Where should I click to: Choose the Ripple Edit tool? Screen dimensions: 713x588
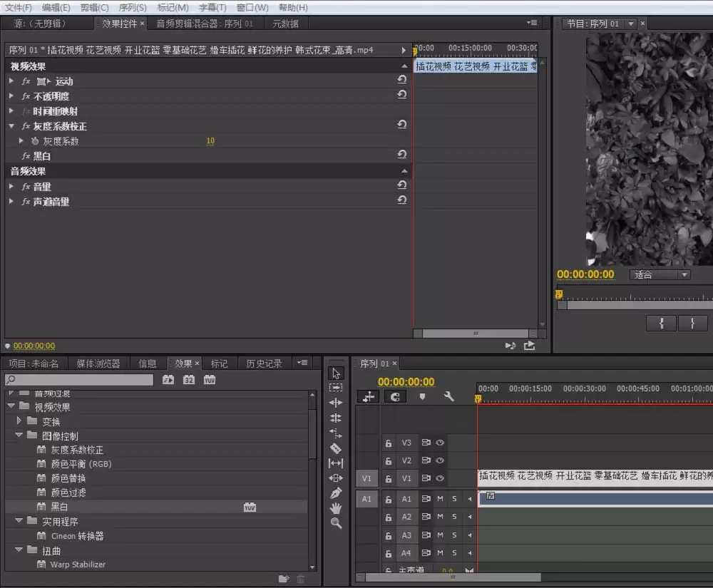336,403
